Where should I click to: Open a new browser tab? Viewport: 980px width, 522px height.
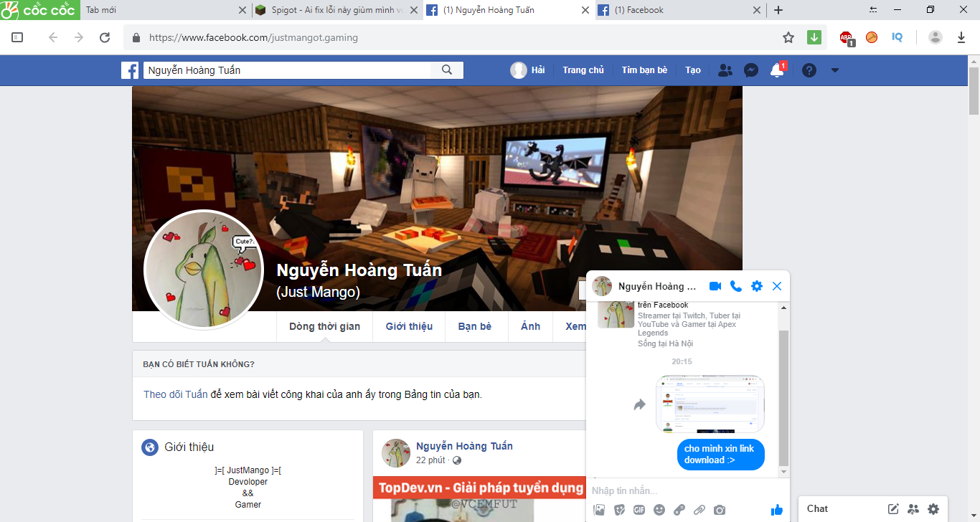tap(778, 10)
